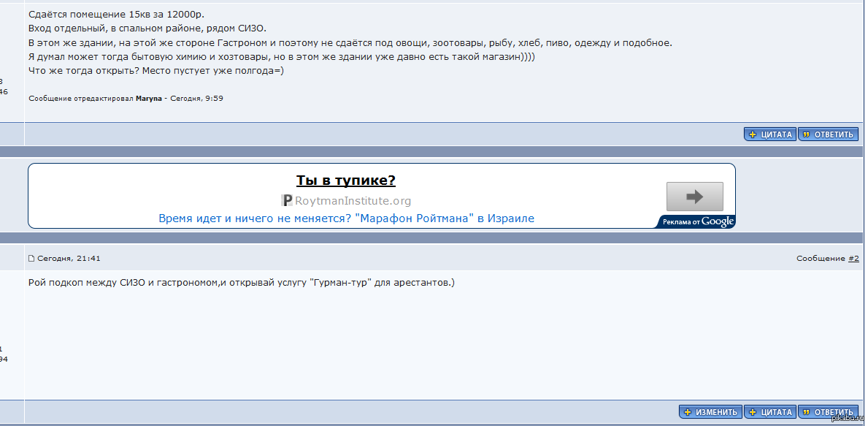Image resolution: width=868 pixels, height=426 pixels.
Task: Click the P icon beside RoytmanInstitute.org
Action: click(x=287, y=201)
